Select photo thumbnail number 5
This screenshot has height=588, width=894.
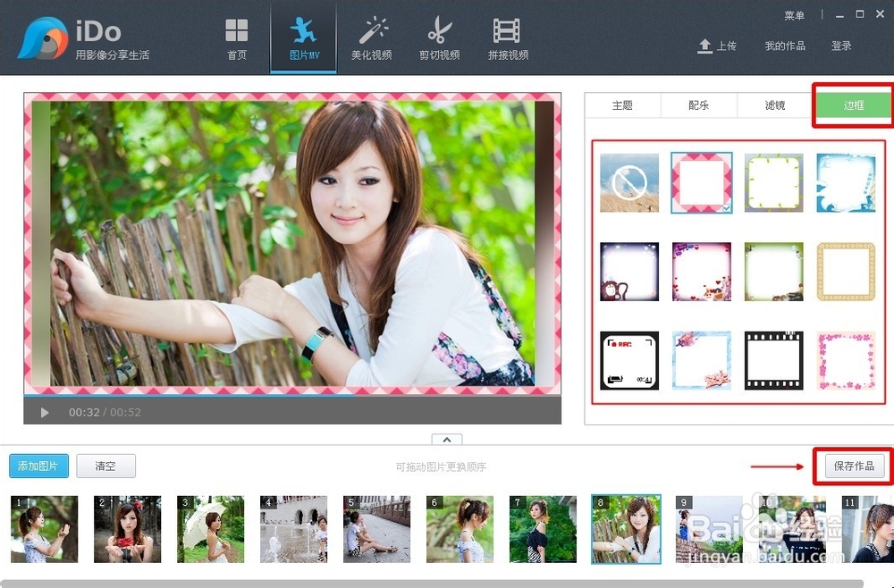[x=376, y=529]
